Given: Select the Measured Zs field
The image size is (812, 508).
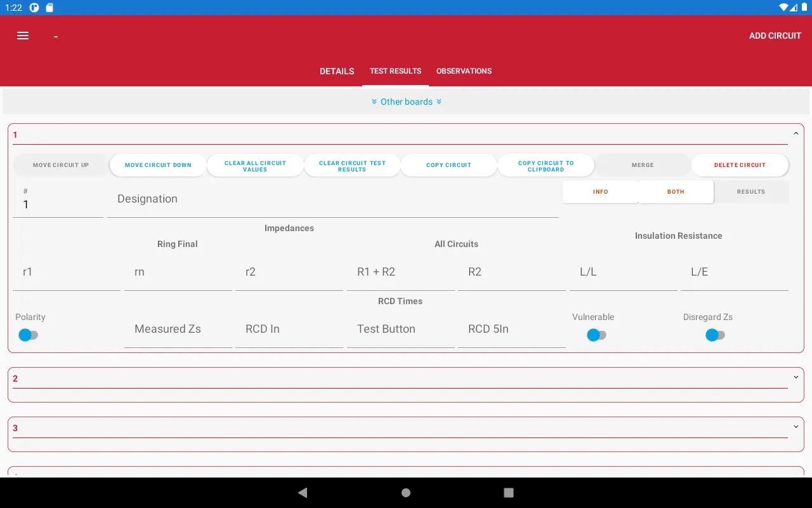Looking at the screenshot, I should [x=178, y=329].
